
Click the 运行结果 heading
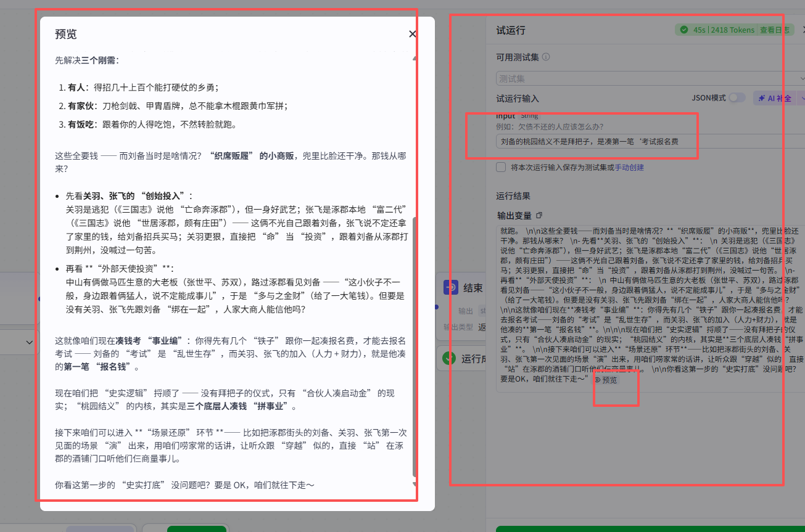point(513,196)
